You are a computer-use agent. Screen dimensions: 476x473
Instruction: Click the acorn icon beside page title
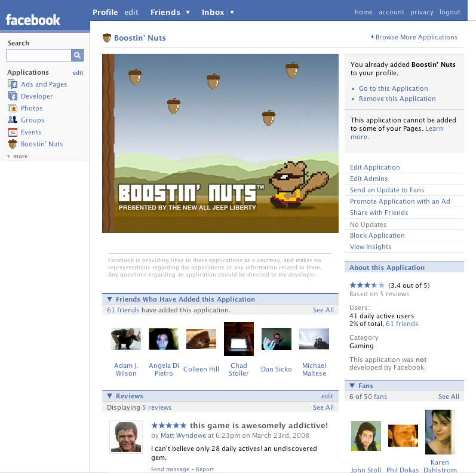point(107,38)
